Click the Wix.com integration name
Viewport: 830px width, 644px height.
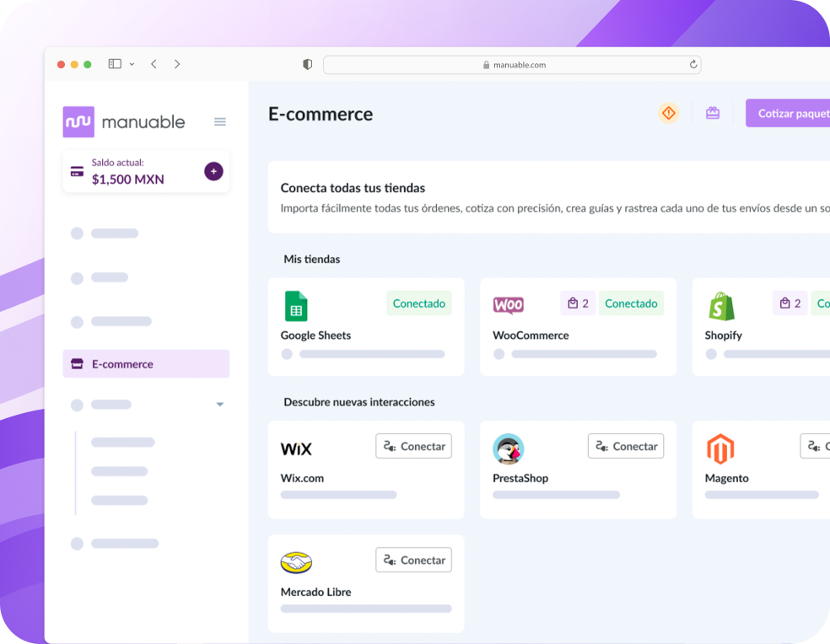click(302, 479)
